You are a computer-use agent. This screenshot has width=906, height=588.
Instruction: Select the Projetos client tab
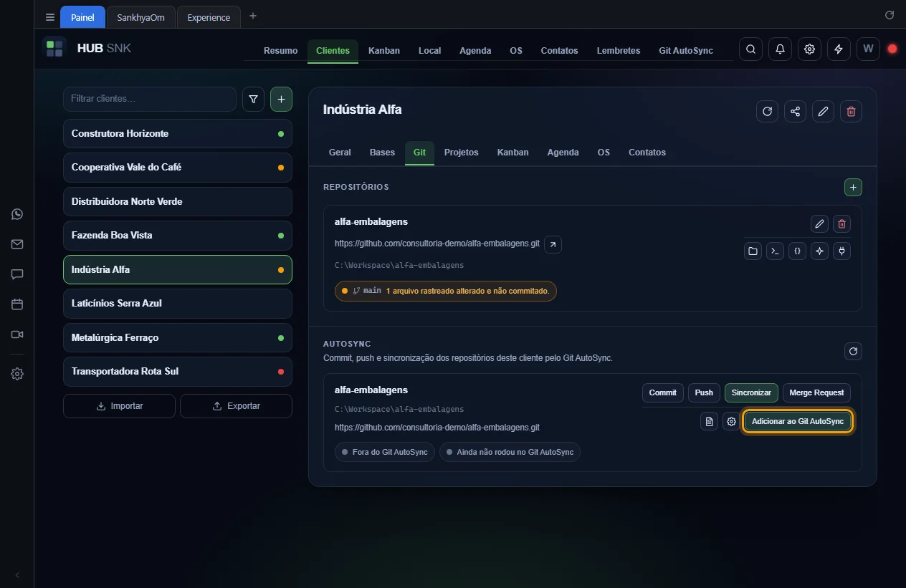tap(461, 153)
